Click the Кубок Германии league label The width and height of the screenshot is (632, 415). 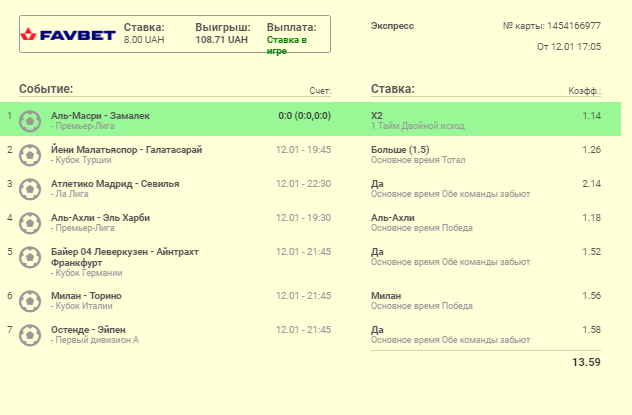(87, 273)
